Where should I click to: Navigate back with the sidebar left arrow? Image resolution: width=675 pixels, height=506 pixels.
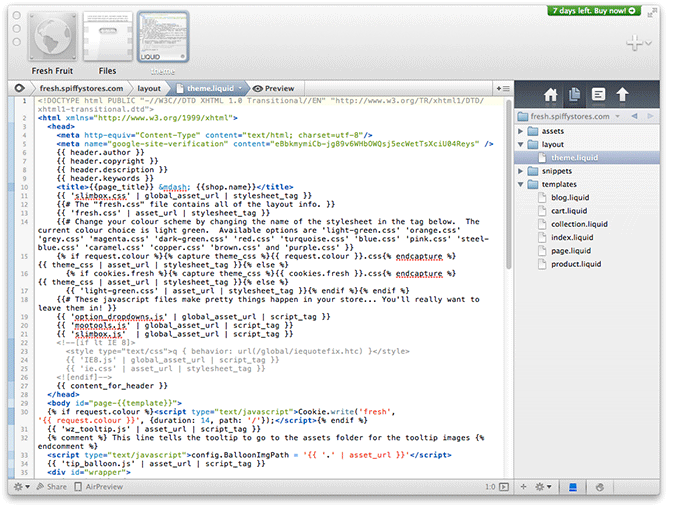click(x=634, y=116)
